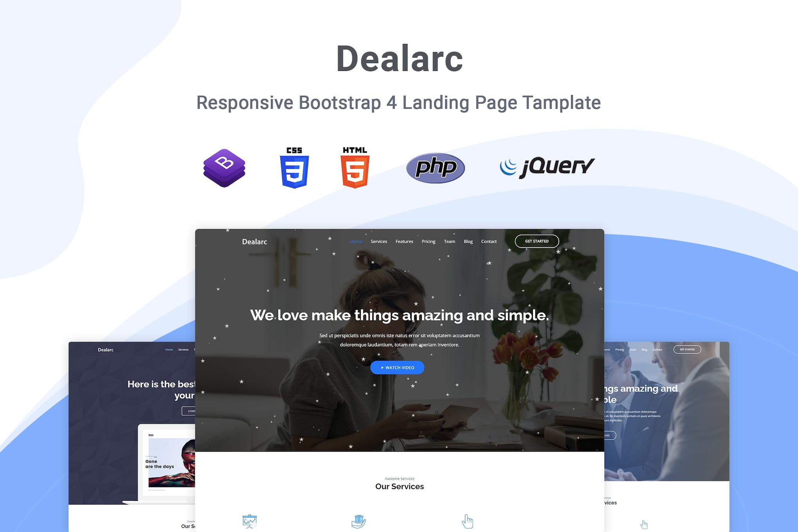
Task: Click the HTML5 badge icon
Action: [354, 168]
